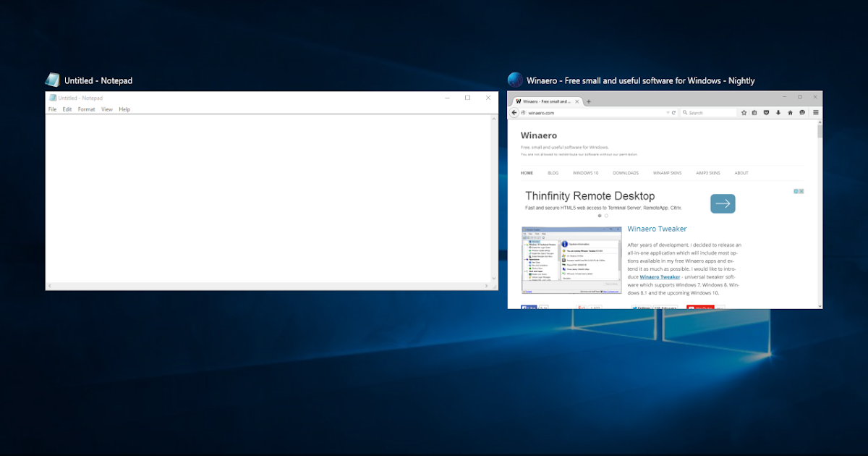The width and height of the screenshot is (868, 456).
Task: Open Notepad's Format menu
Action: [x=86, y=109]
